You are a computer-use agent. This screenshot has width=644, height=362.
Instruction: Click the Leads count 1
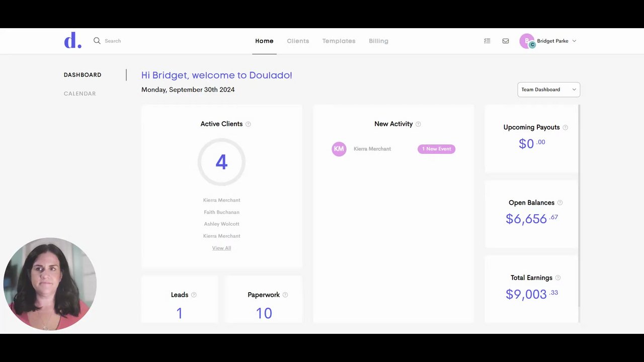tap(179, 313)
